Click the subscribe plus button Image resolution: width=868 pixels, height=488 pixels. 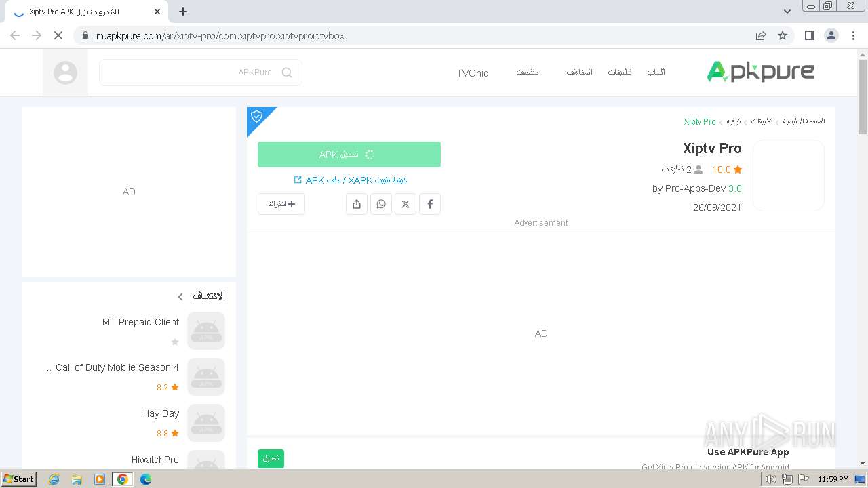[x=281, y=204]
